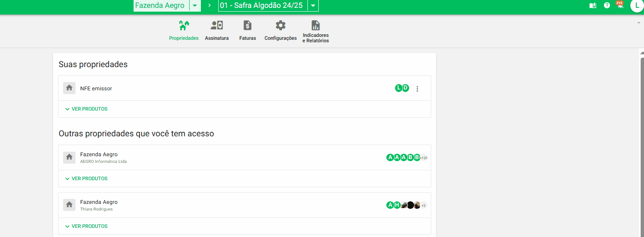
Task: Click house icon beside NFE emissor
Action: tap(69, 88)
